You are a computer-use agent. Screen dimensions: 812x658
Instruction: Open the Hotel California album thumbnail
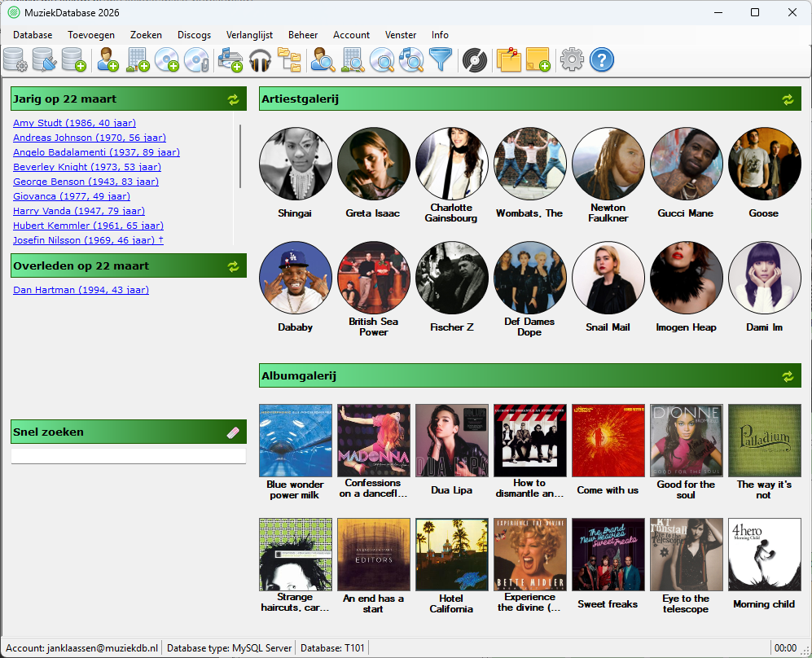pyautogui.click(x=451, y=555)
